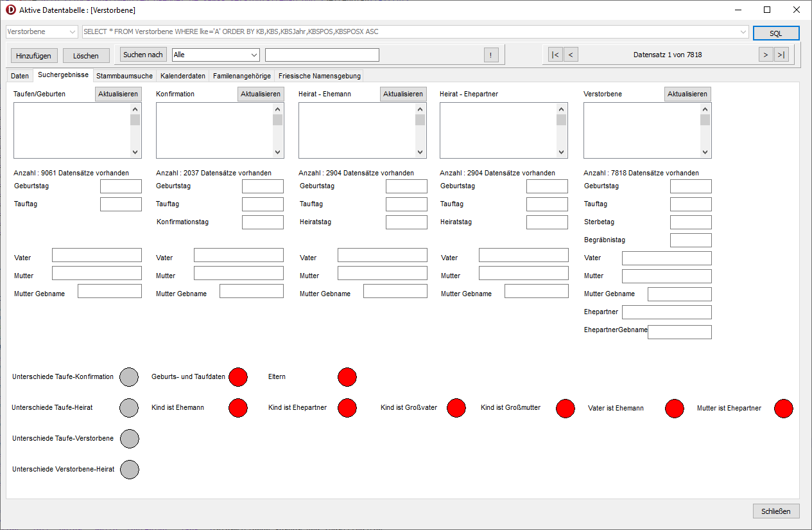Open the Friesische Namensgebung tab
The image size is (812, 530).
[x=319, y=76]
